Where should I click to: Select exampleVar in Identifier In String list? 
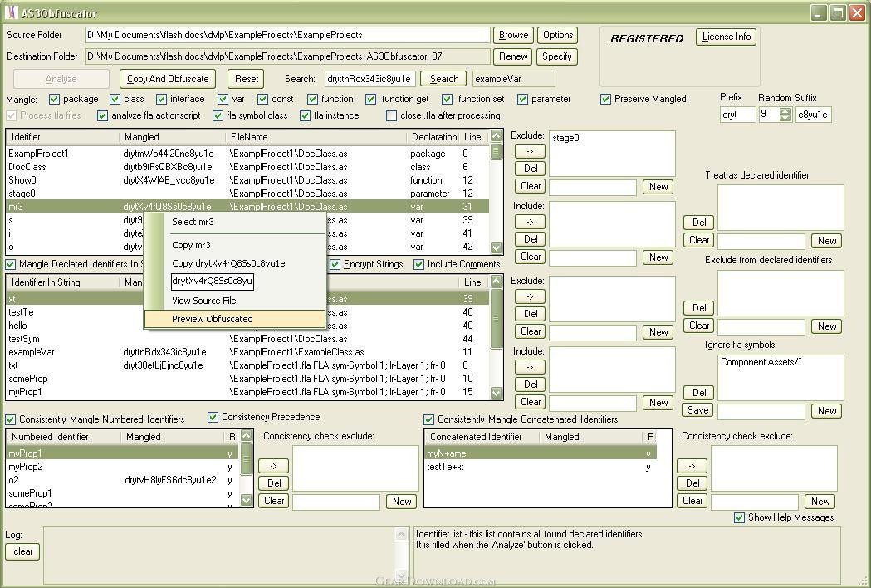[x=247, y=352]
